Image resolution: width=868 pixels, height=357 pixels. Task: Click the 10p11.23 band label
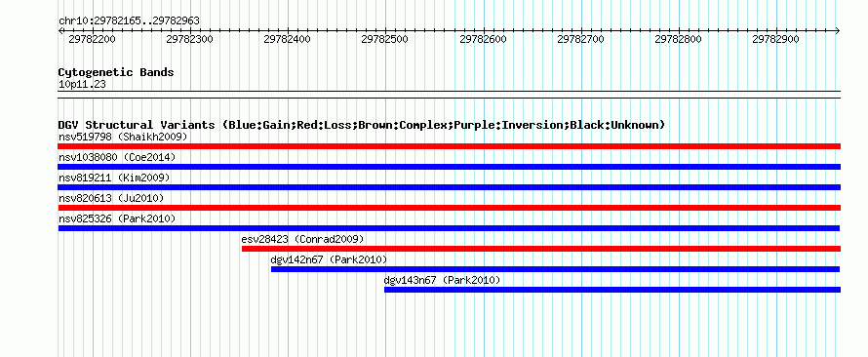(82, 85)
